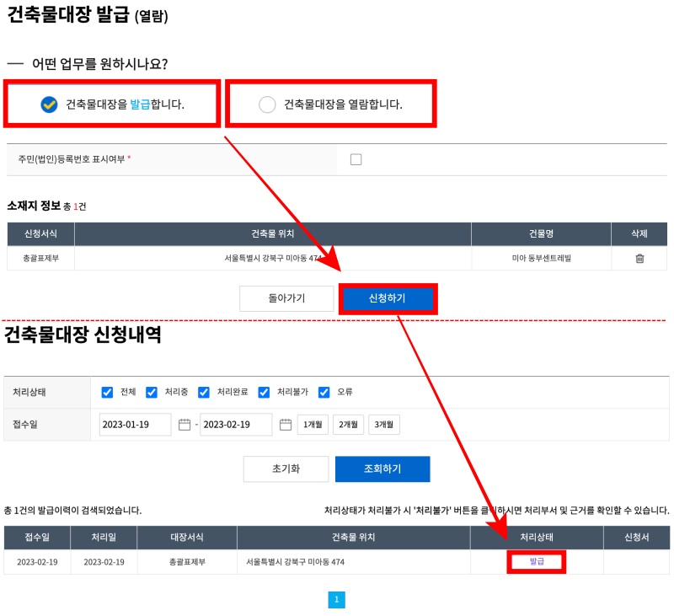674x616 pixels.
Task: Click the 총괄표제부 cell in the 소재지 정보 table
Action: [x=40, y=259]
